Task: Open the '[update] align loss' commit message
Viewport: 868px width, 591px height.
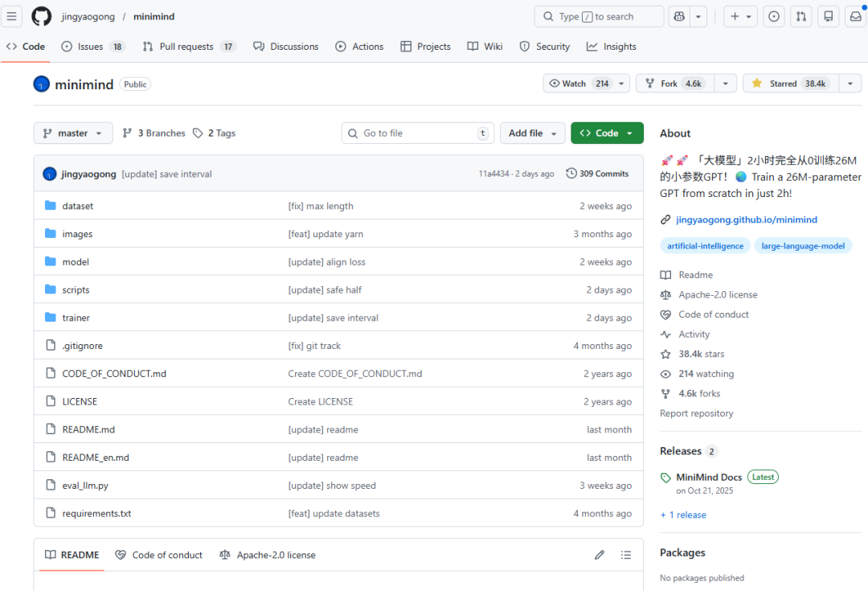Action: [326, 262]
